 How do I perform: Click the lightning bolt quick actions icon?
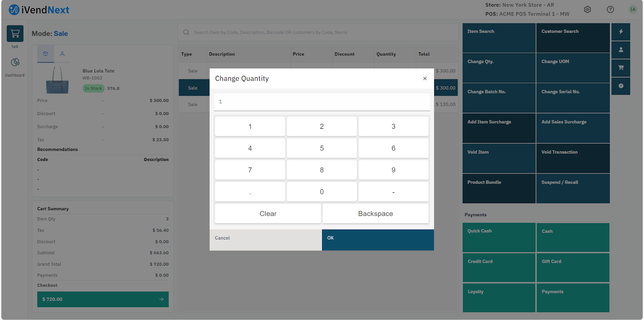point(621,32)
